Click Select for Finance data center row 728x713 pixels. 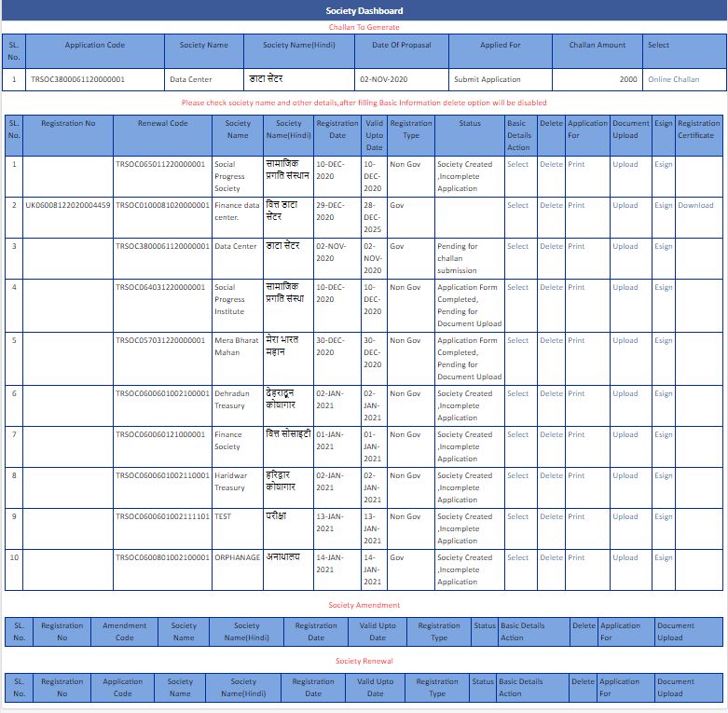pyautogui.click(x=517, y=205)
